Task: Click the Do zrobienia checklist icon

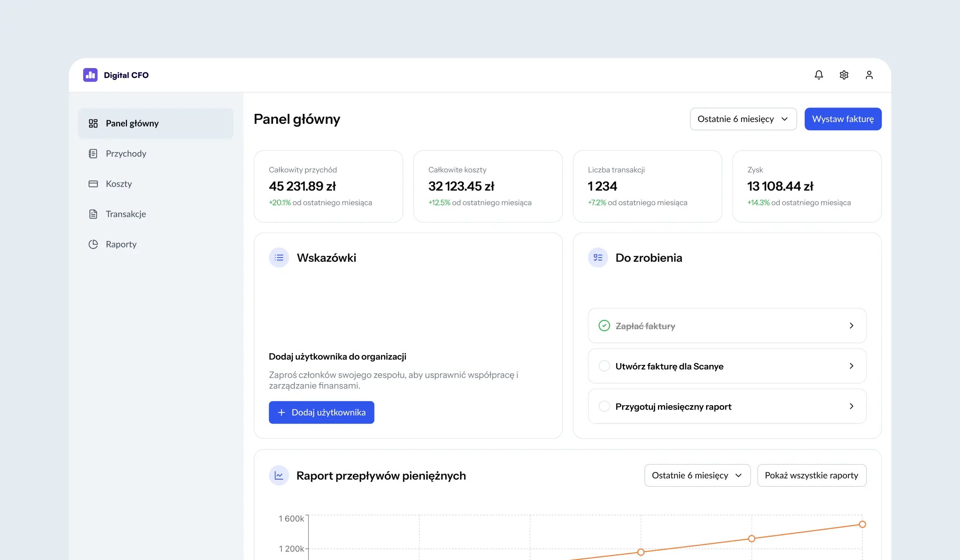Action: pyautogui.click(x=598, y=258)
